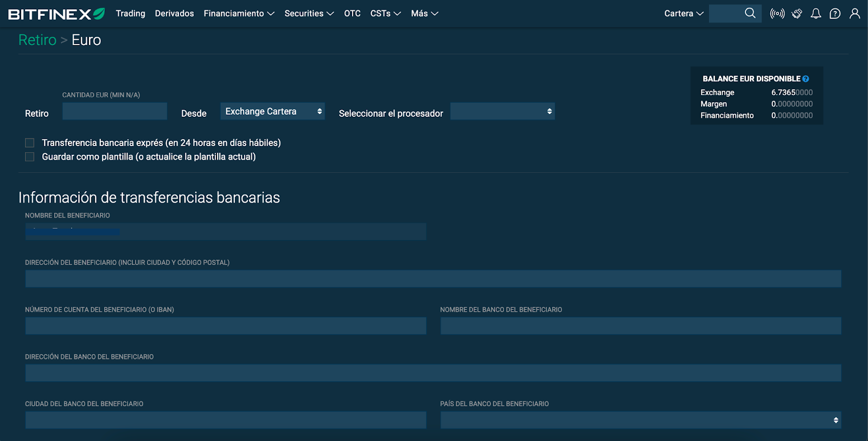Focus Dirección del banco del beneficiario field
This screenshot has height=441, width=868.
click(433, 373)
